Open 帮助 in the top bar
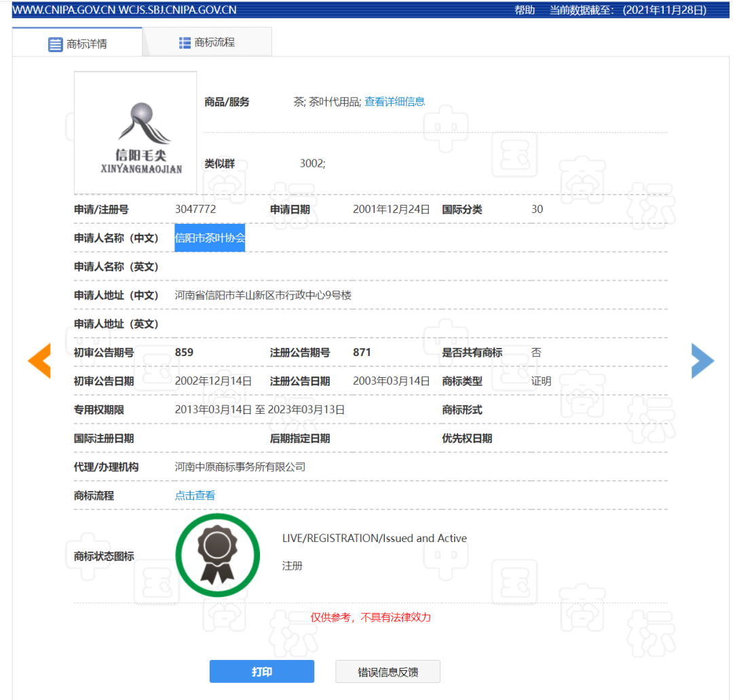Viewport: 733px width, 700px height. 525,10
